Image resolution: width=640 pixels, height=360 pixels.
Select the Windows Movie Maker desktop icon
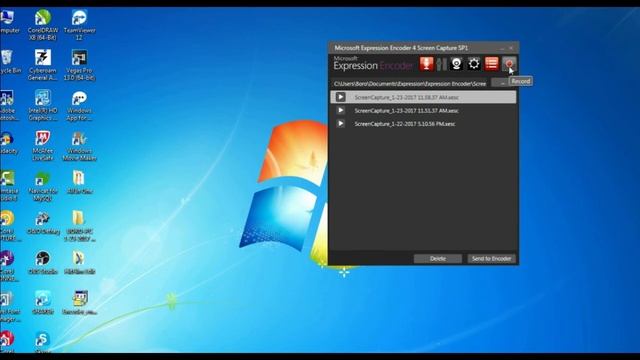click(x=79, y=145)
